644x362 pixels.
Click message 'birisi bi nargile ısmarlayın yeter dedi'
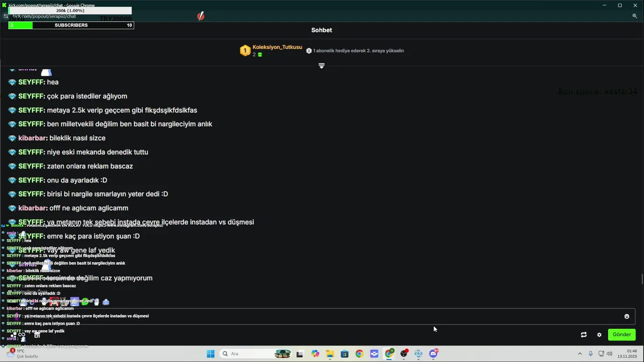point(108,194)
